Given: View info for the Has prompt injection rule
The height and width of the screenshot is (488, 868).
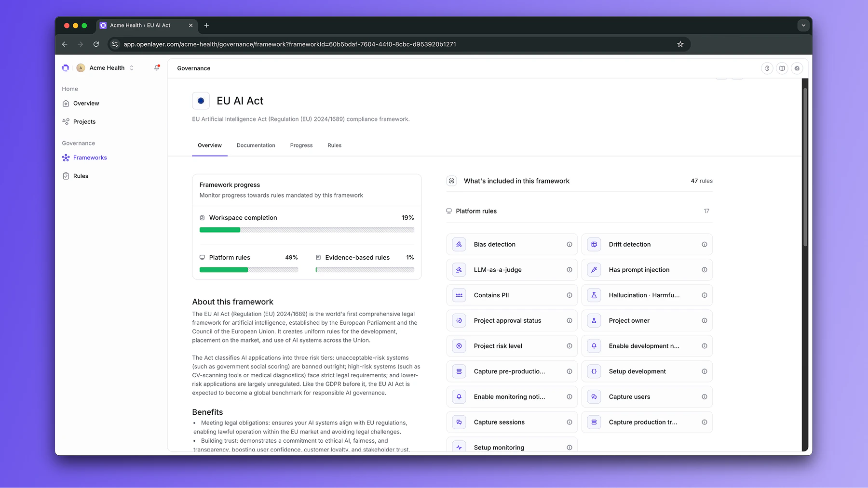Looking at the screenshot, I should pos(705,270).
